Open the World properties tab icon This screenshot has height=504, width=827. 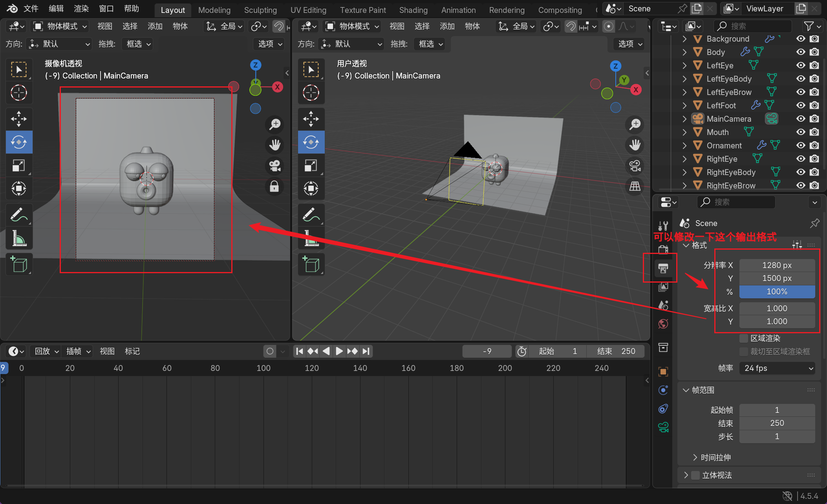[663, 324]
